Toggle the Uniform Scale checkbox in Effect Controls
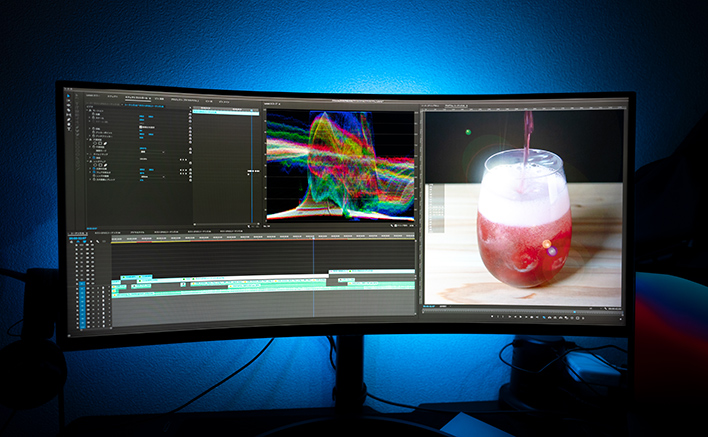 140,128
